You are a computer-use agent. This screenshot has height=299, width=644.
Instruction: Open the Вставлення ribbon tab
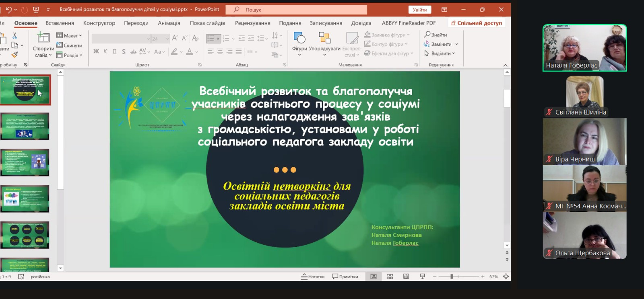pyautogui.click(x=60, y=23)
